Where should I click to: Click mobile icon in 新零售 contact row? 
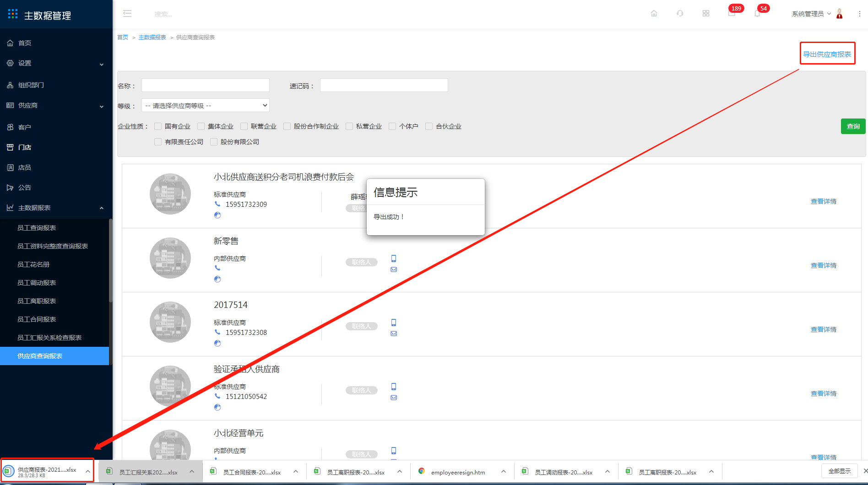pyautogui.click(x=394, y=259)
